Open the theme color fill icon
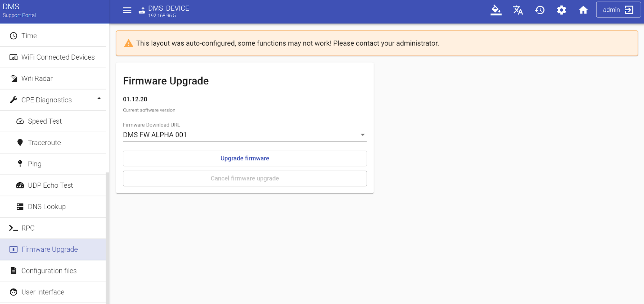Screen dimensions: 644x304 click(x=496, y=10)
